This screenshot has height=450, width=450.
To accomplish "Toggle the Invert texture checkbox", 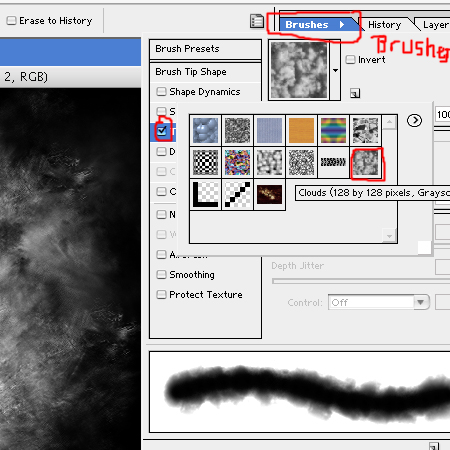I will coord(350,60).
